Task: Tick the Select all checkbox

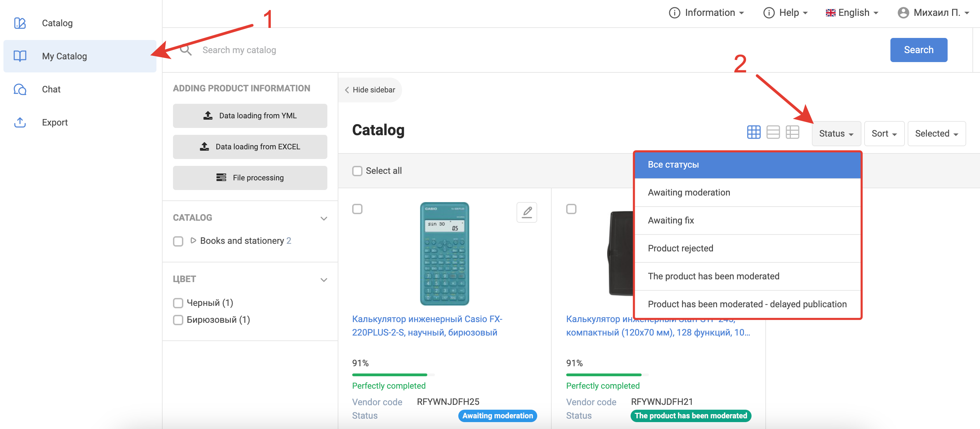Action: [357, 171]
